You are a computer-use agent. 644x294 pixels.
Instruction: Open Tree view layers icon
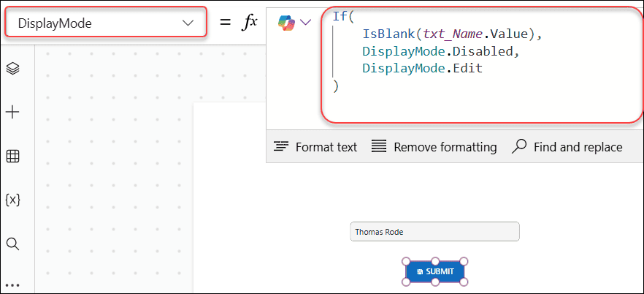[12, 68]
